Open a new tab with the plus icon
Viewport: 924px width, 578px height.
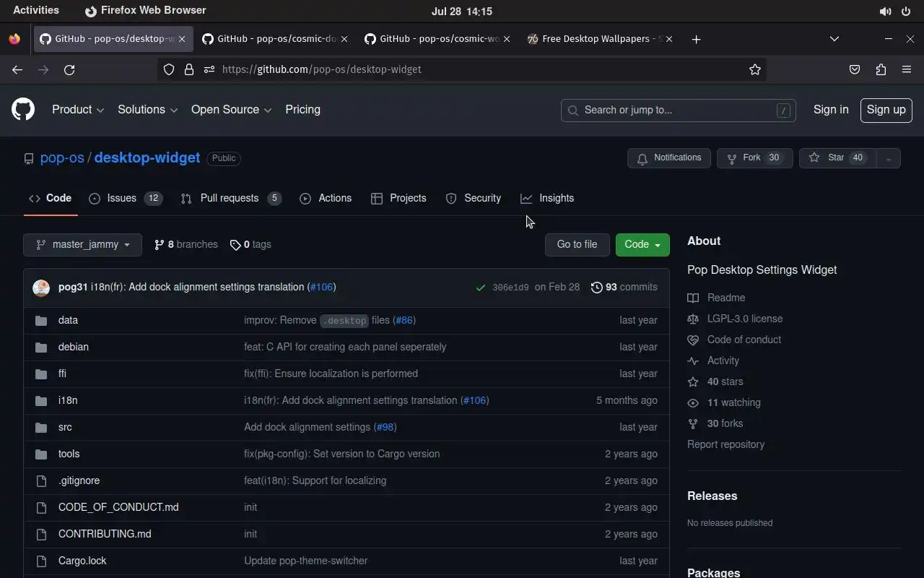(696, 39)
